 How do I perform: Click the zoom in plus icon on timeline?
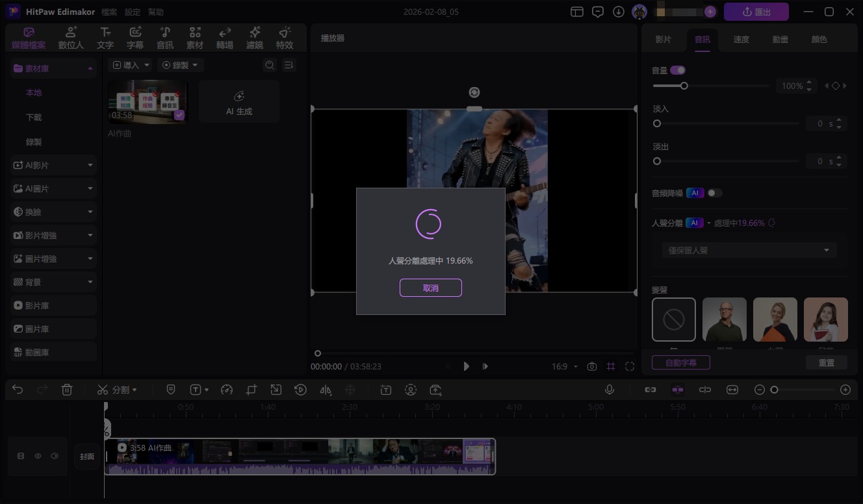[x=845, y=390]
